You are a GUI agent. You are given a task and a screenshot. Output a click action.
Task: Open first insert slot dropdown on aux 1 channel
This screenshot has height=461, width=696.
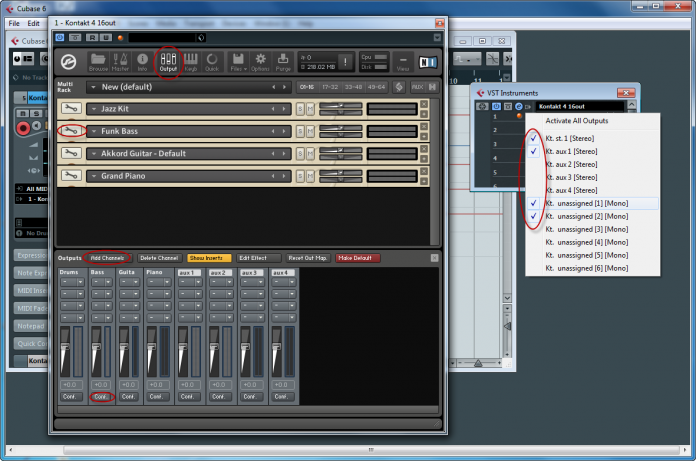tap(198, 282)
